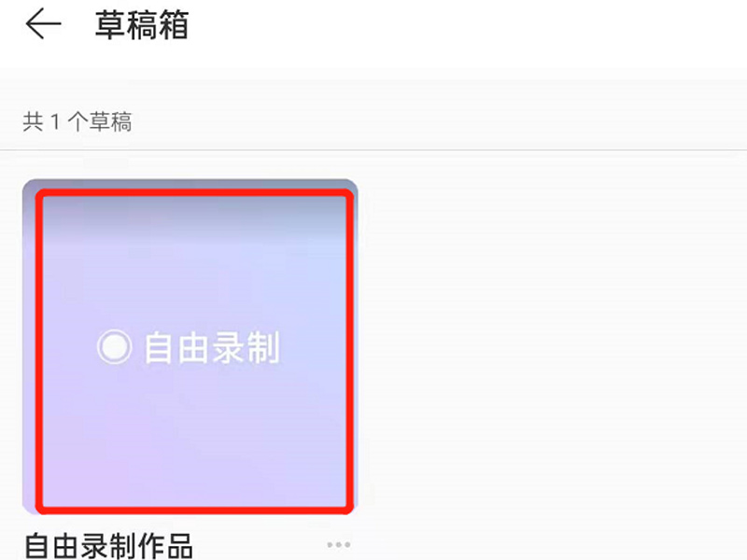The height and width of the screenshot is (560, 747).
Task: Open the 自由录制作品 draft thumbnail
Action: [190, 346]
